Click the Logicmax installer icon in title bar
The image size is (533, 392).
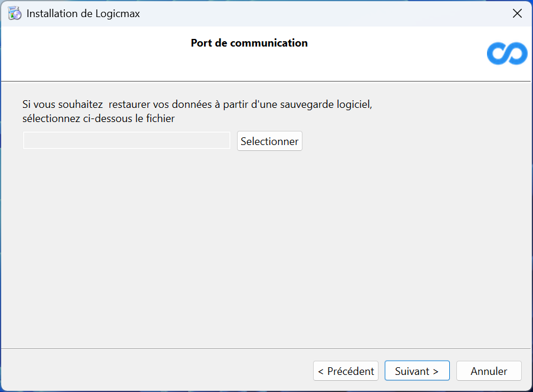click(x=15, y=13)
